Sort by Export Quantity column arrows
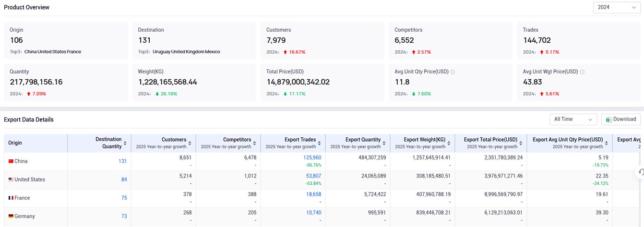This screenshot has height=227, width=644. click(384, 143)
